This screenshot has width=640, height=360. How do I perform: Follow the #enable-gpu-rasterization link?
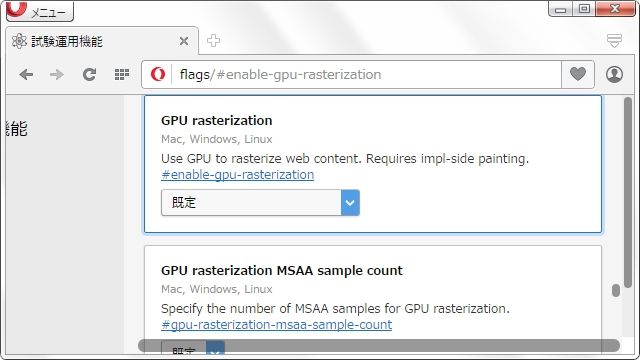click(x=238, y=175)
